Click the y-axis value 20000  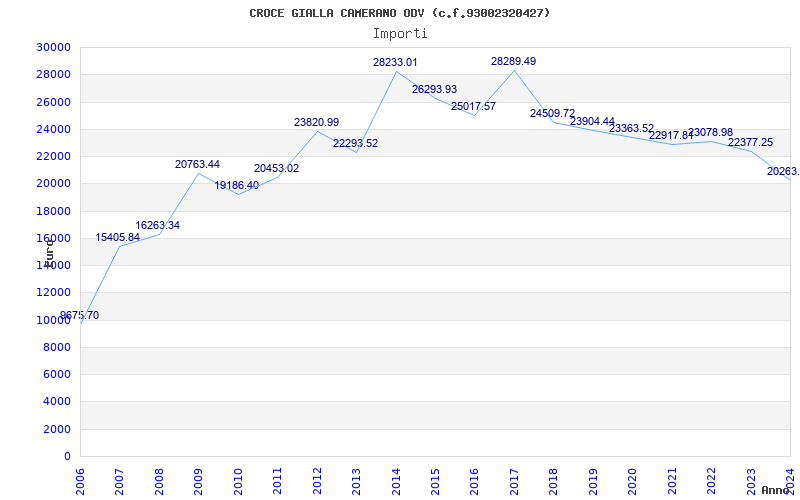click(54, 184)
